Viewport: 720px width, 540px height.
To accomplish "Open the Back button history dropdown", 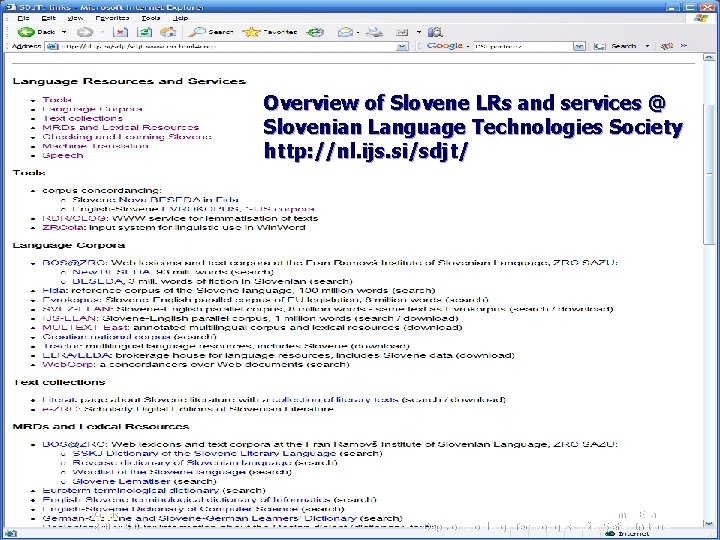I will [x=64, y=32].
